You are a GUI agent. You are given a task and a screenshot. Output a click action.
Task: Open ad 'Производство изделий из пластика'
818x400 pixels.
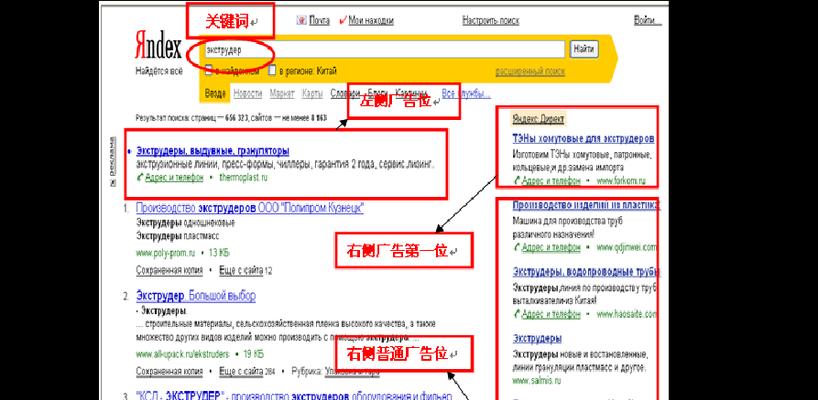pyautogui.click(x=586, y=205)
